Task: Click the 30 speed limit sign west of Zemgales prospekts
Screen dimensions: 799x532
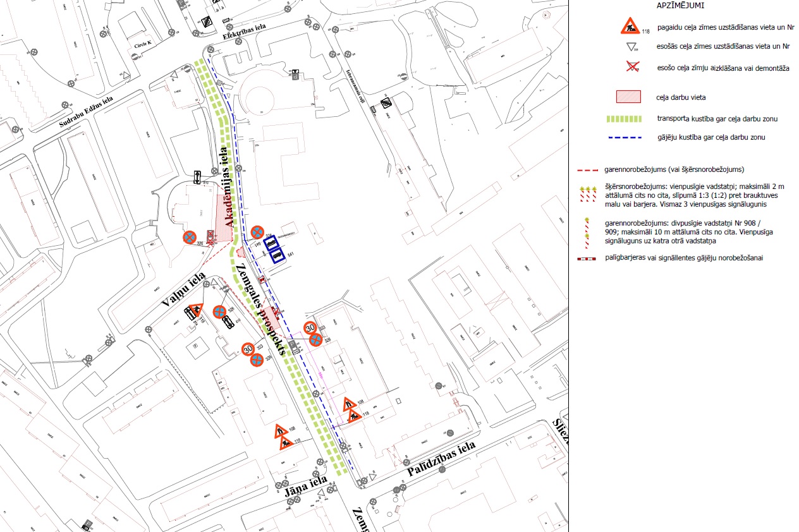Action: pos(248,348)
